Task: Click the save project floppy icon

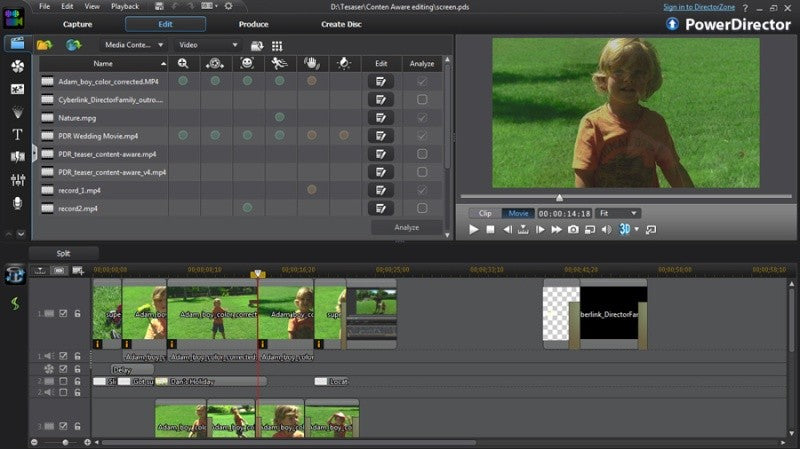Action: 159,6
